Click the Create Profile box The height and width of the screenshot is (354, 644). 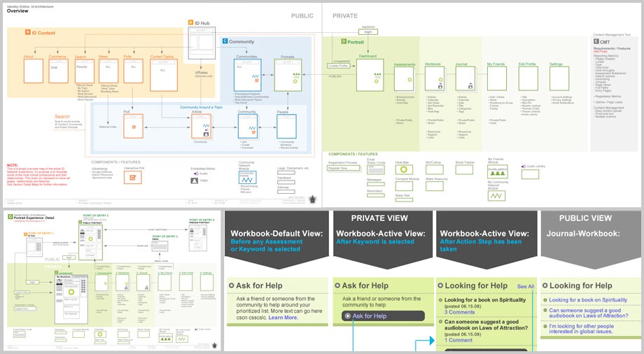[x=339, y=64]
